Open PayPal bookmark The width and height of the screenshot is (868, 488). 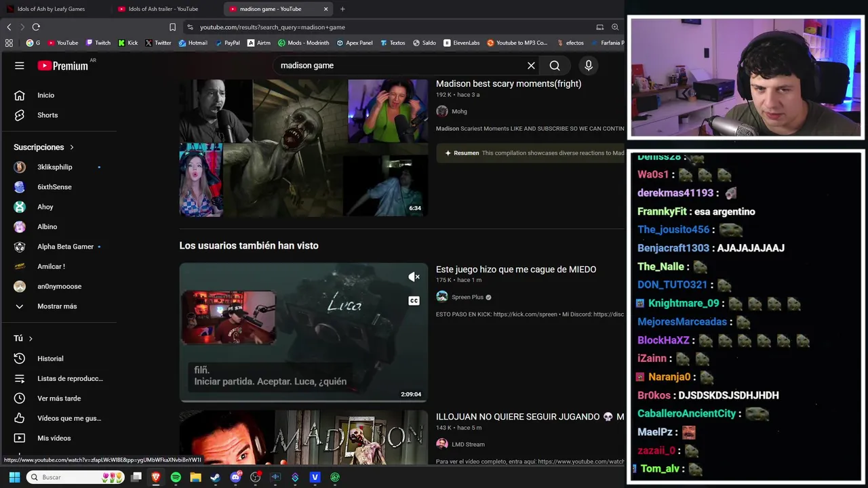click(x=227, y=43)
